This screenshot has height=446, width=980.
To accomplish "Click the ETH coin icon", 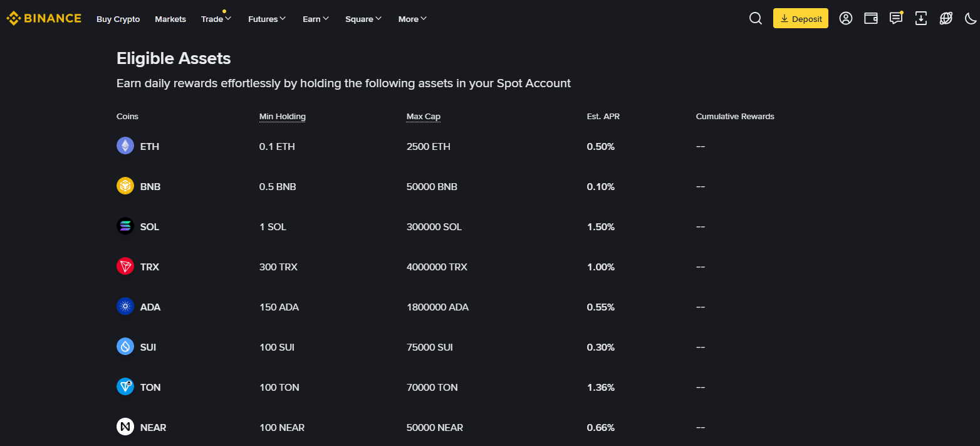I will pos(125,146).
